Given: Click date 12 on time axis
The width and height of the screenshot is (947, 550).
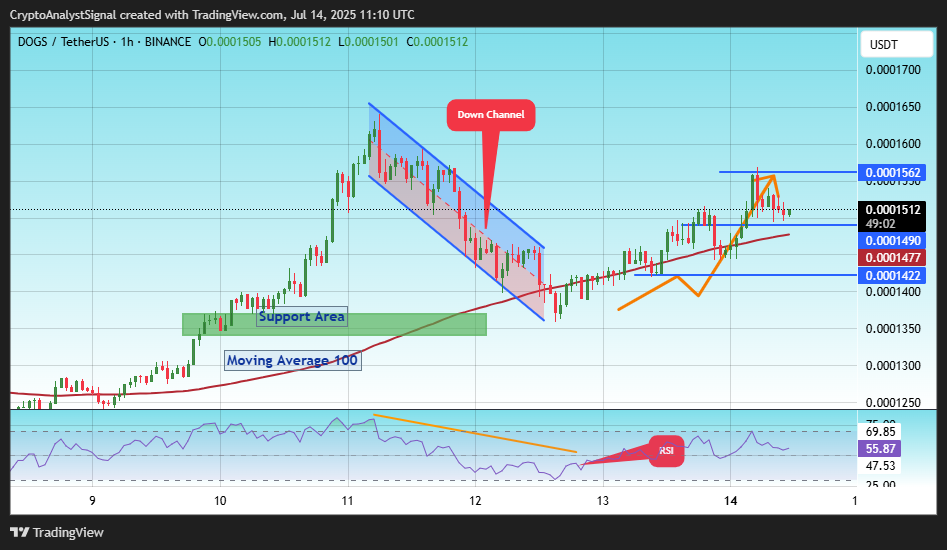Looking at the screenshot, I should tap(475, 500).
